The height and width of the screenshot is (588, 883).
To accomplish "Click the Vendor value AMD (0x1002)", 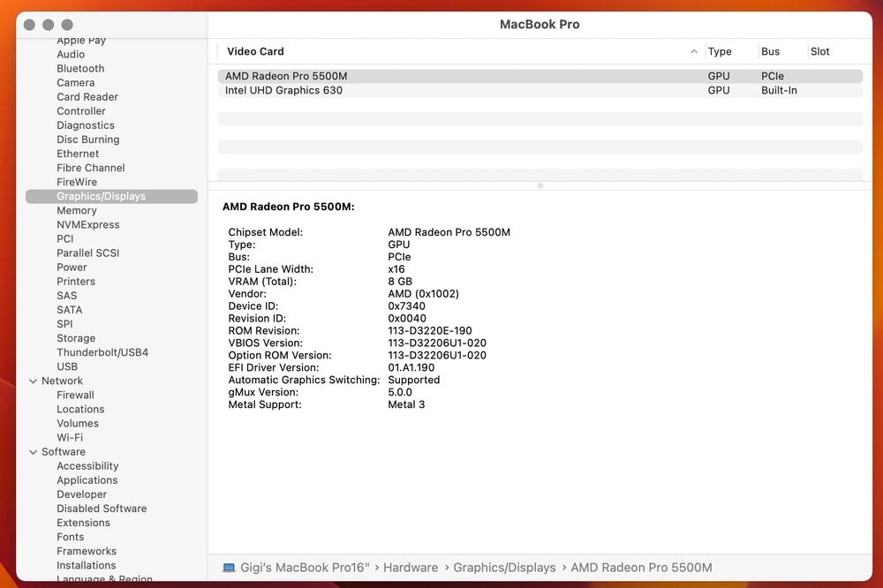I will pyautogui.click(x=424, y=294).
